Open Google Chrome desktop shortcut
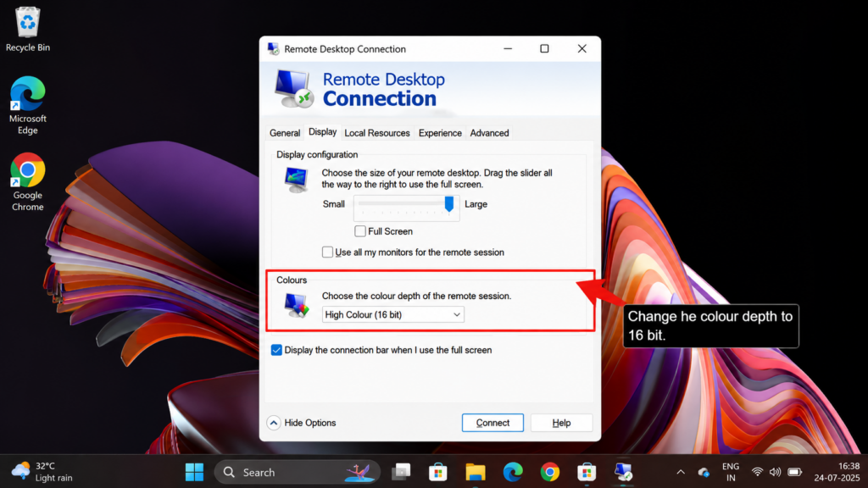 (x=28, y=181)
